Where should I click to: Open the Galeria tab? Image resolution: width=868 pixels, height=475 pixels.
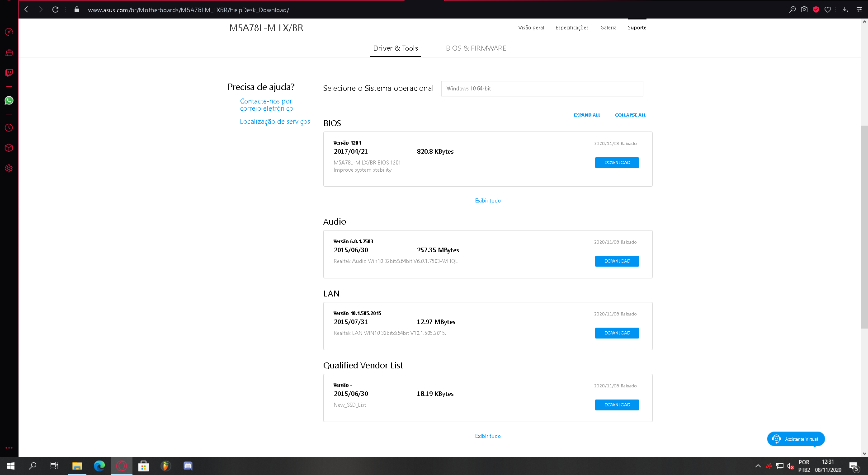(x=609, y=28)
